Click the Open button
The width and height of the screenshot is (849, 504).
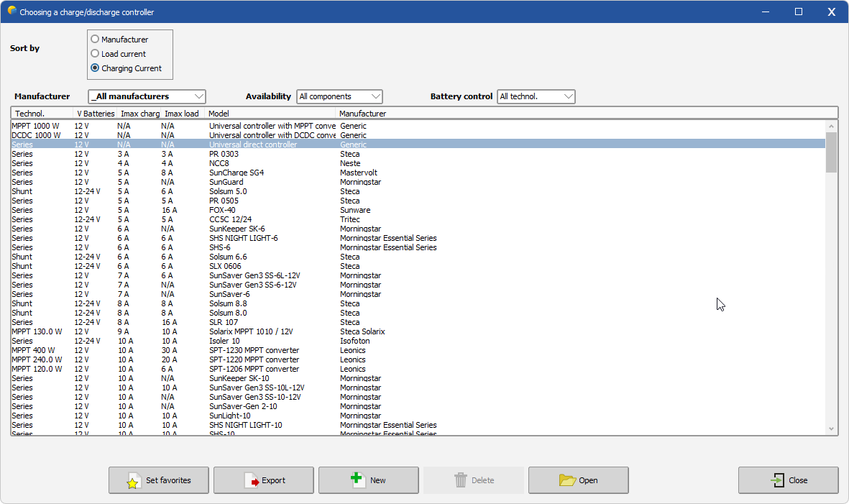point(579,480)
